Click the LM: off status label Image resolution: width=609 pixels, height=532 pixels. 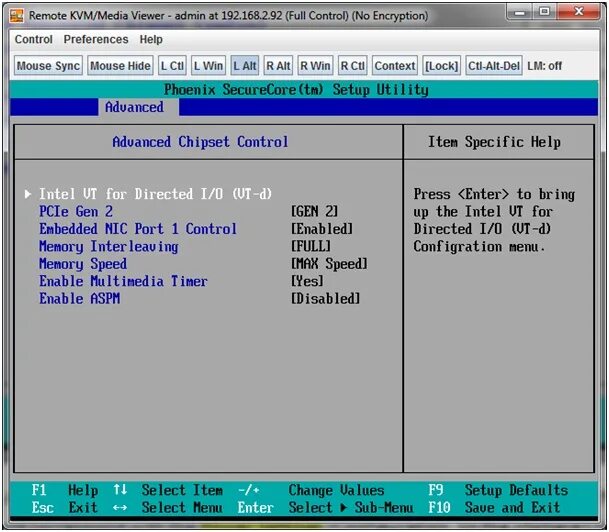(x=545, y=66)
